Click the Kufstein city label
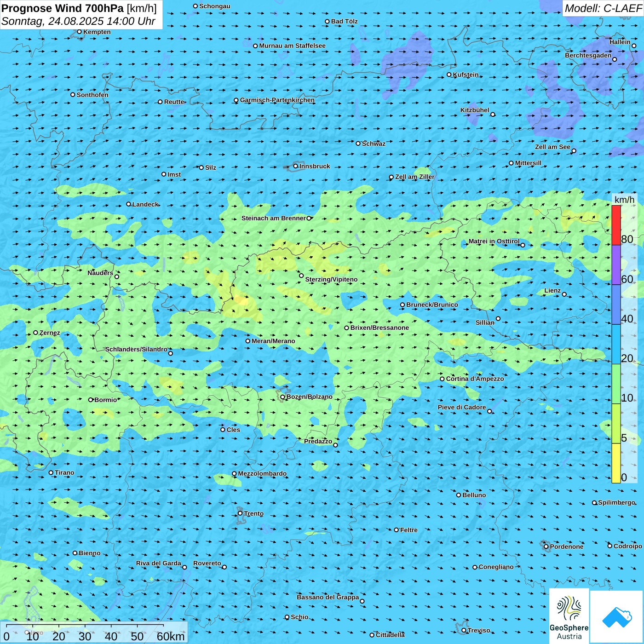Viewport: 644px width, 644px height. pyautogui.click(x=466, y=75)
